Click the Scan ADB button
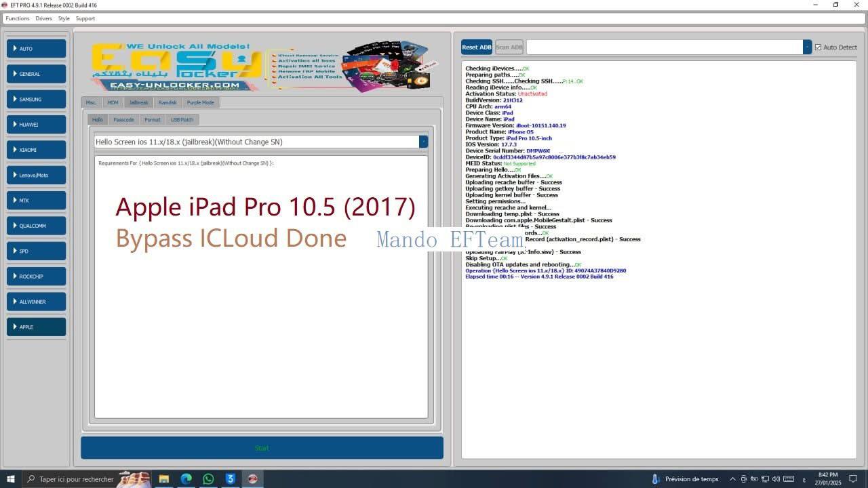Image resolution: width=868 pixels, height=488 pixels. [x=509, y=47]
